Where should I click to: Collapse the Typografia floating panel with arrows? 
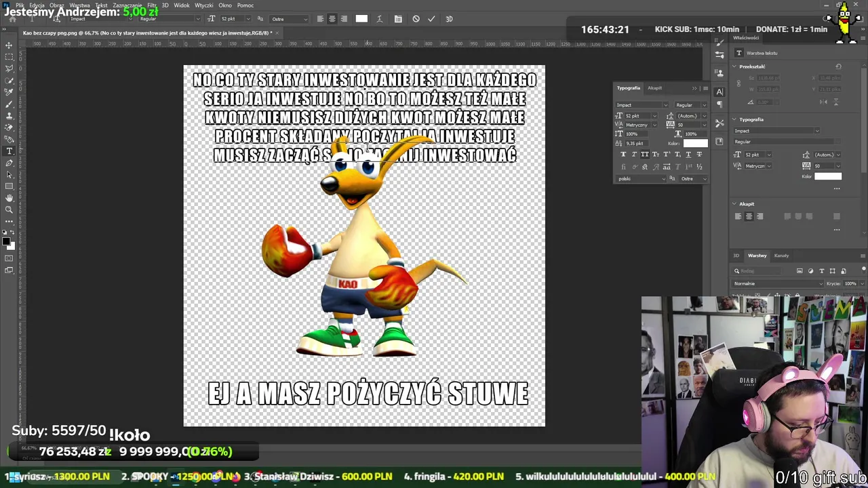(694, 88)
